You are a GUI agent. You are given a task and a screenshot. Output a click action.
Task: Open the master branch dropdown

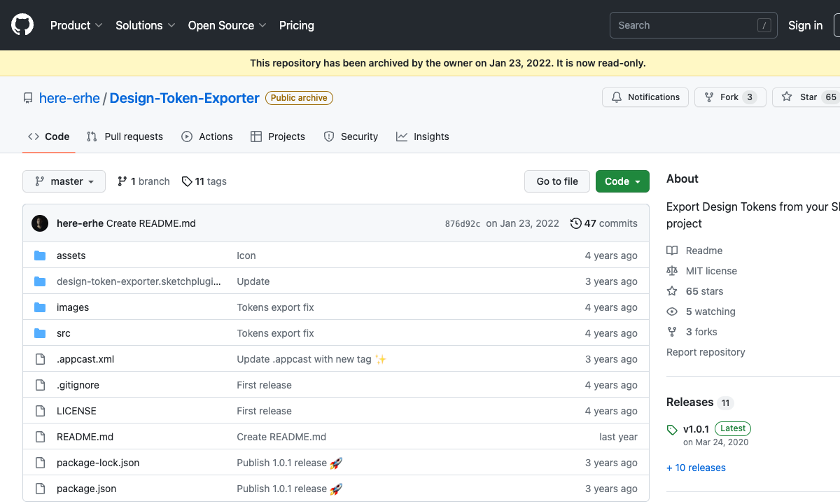pyautogui.click(x=64, y=181)
